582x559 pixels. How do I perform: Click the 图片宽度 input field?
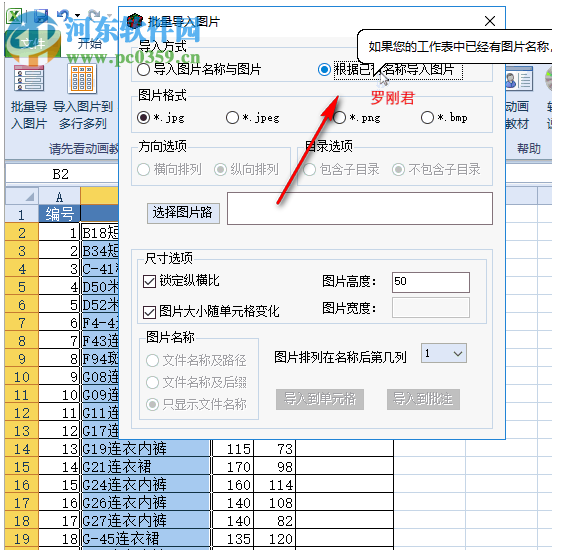click(x=431, y=307)
